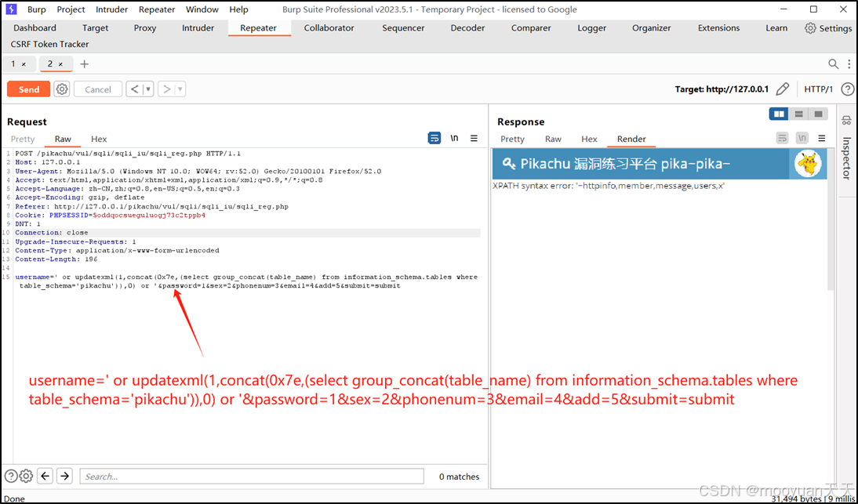Screen dimensions: 858x504
Task: Open the request search help icon
Action: pyautogui.click(x=10, y=476)
